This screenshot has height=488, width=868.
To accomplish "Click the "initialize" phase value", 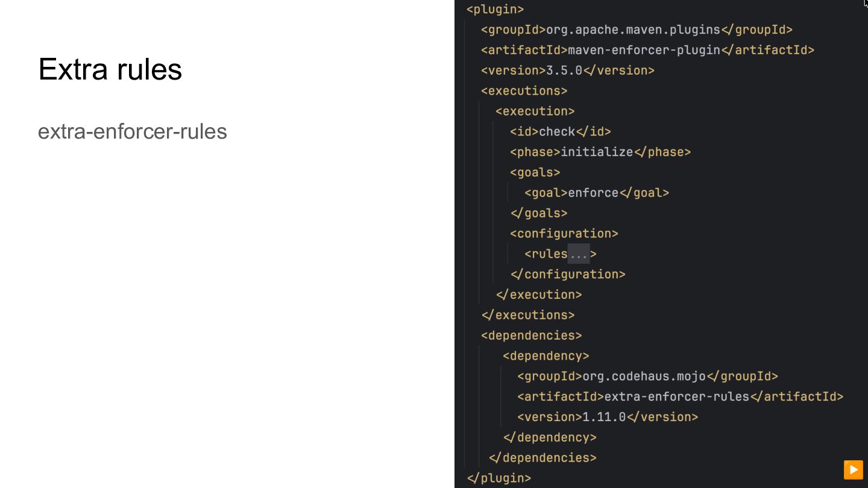I will (x=597, y=152).
